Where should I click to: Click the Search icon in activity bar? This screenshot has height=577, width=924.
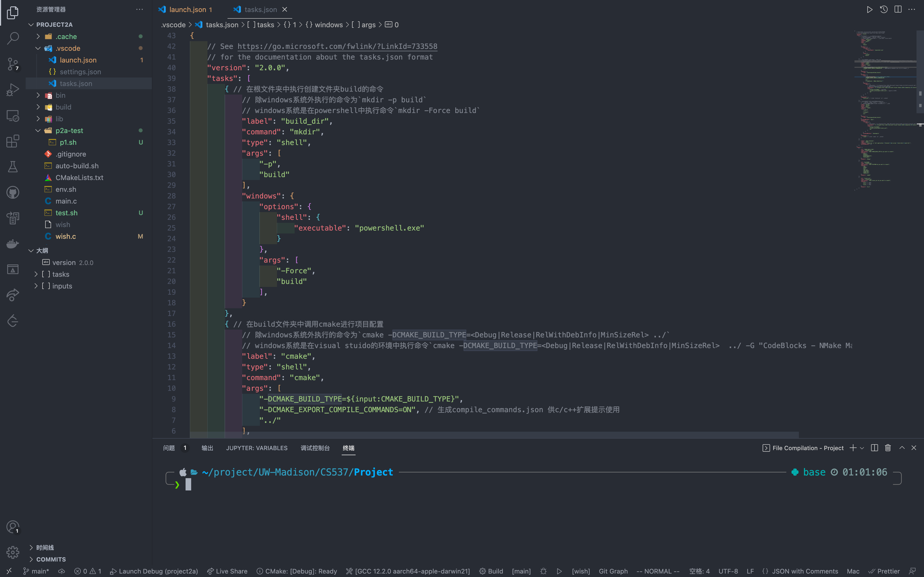coord(13,37)
